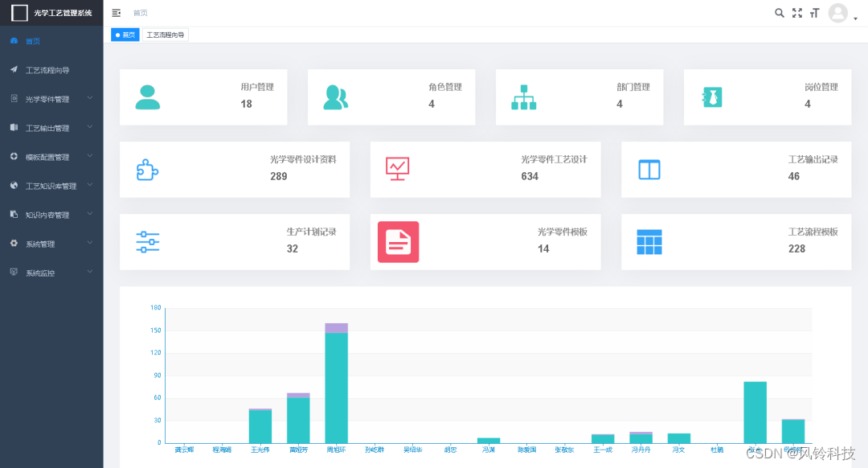Click the x-axis label 黄云辉

184,450
